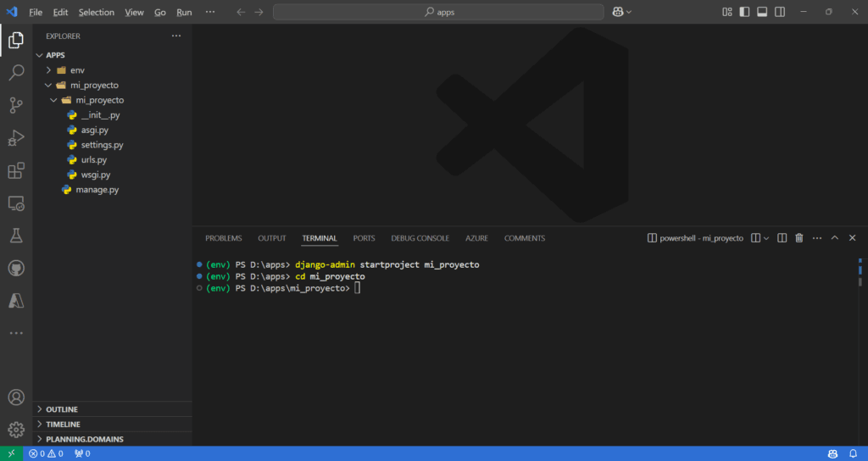868x461 pixels.
Task: Open VS Code logo application menu
Action: (12, 12)
